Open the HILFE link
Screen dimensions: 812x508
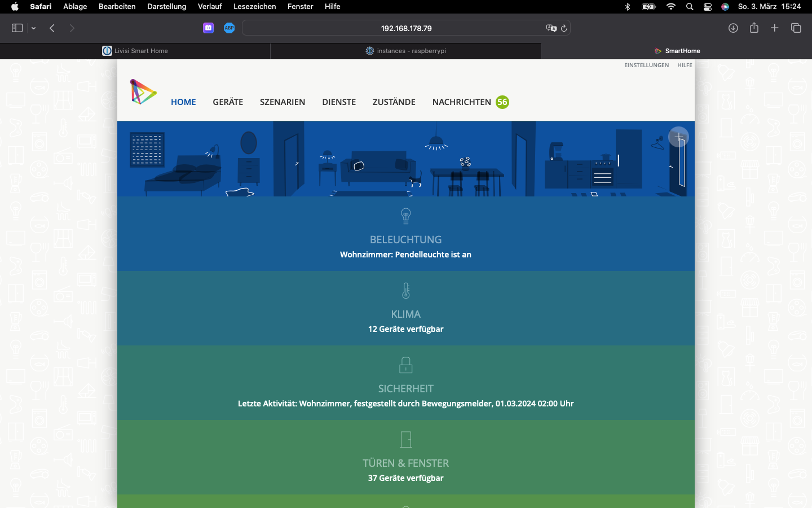coord(685,65)
